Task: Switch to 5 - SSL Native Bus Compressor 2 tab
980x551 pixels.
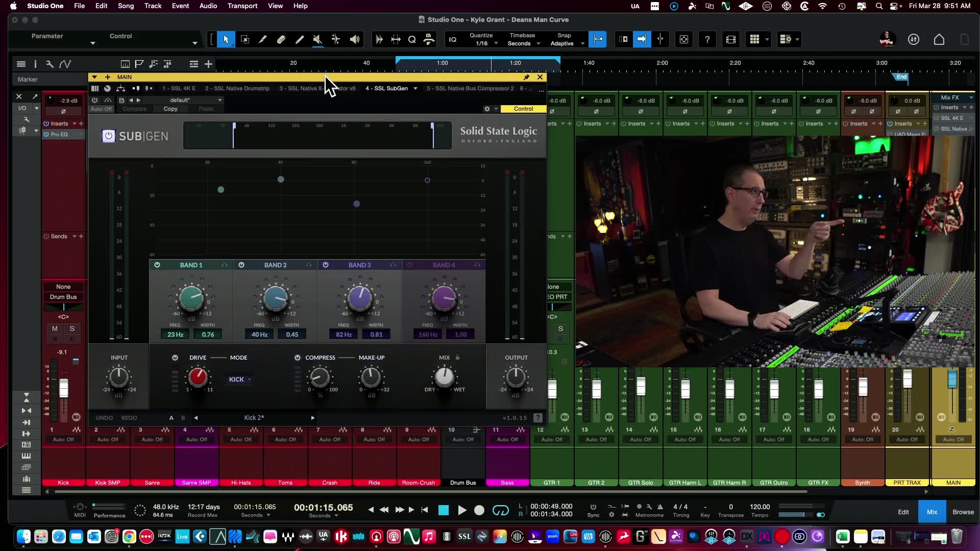Action: [470, 88]
